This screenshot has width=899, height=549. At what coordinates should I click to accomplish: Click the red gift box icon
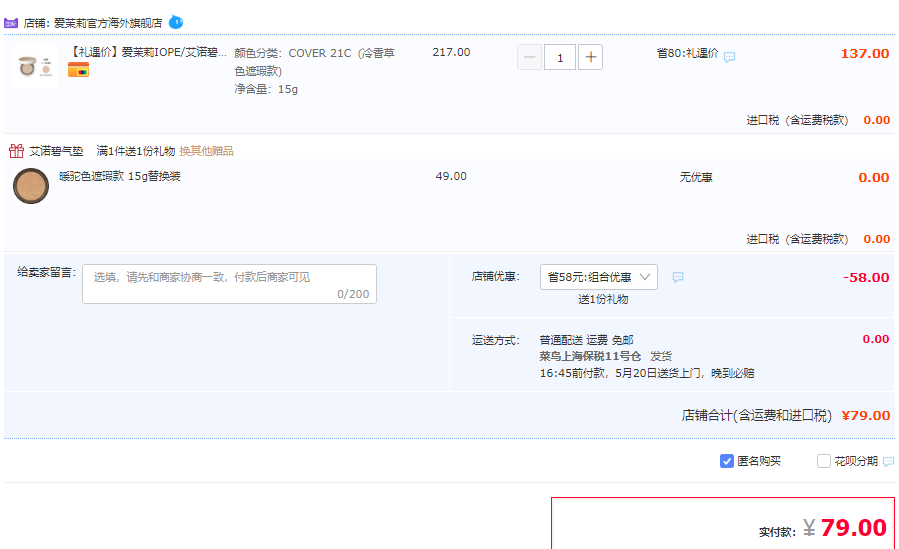click(16, 151)
